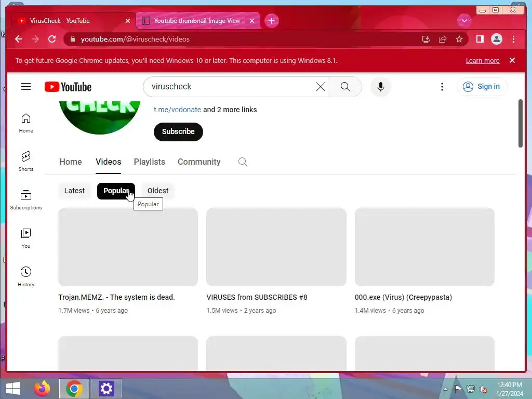Viewport: 532px width, 399px height.
Task: Clear the search query with X icon
Action: (x=320, y=87)
